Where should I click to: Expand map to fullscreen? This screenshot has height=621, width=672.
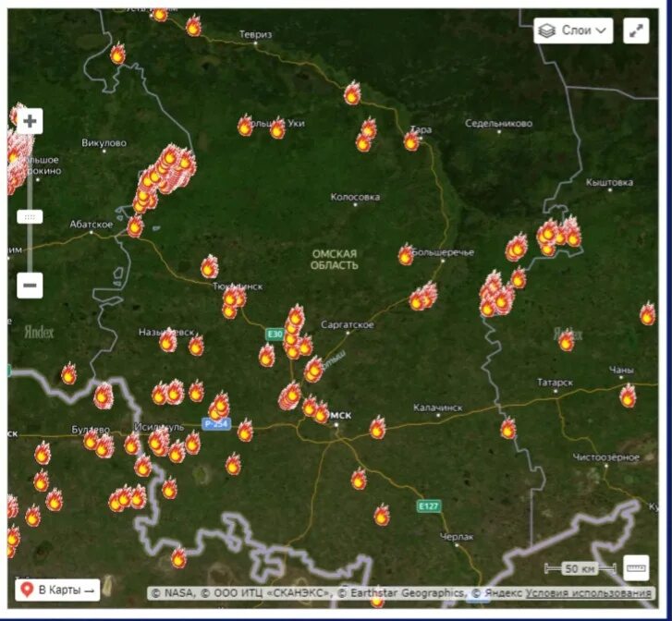[x=636, y=30]
